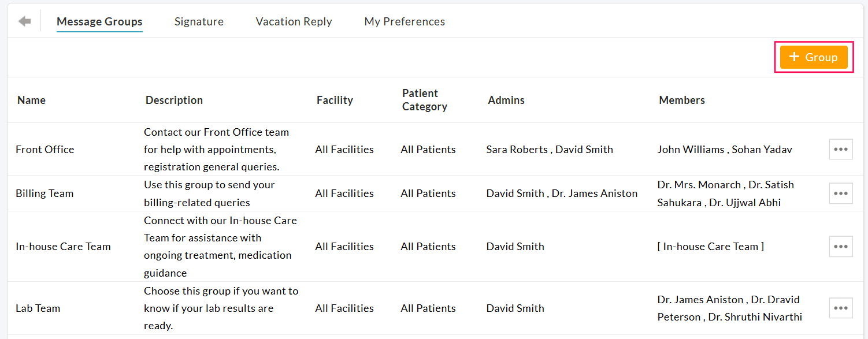Image resolution: width=868 pixels, height=339 pixels.
Task: Click the Facility column header
Action: tap(335, 100)
